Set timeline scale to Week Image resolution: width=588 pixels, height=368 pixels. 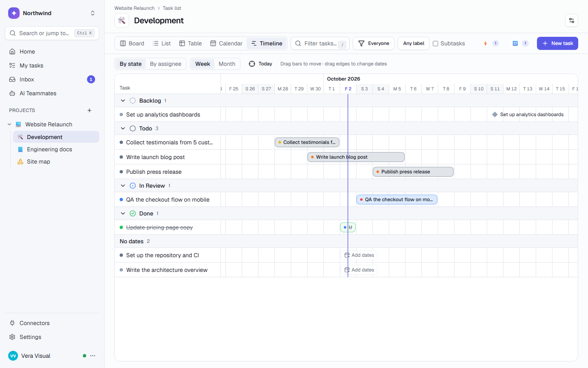click(x=203, y=64)
